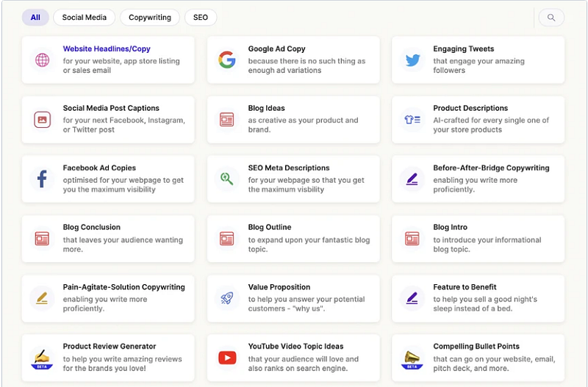This screenshot has height=387, width=588.
Task: Click the SEO magnifier icon for Meta Descriptions
Action: point(226,178)
